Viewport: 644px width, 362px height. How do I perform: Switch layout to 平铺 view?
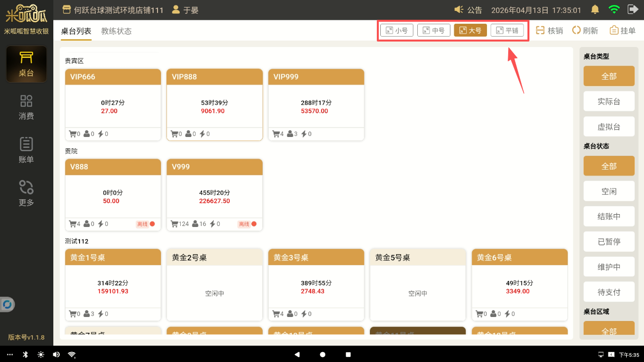click(x=507, y=31)
